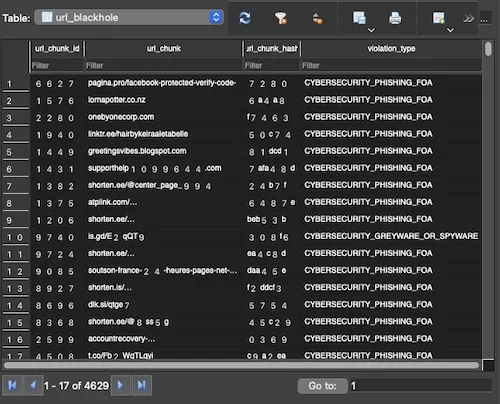
Task: Click the vertical scrollbar thumb
Action: [488, 49]
